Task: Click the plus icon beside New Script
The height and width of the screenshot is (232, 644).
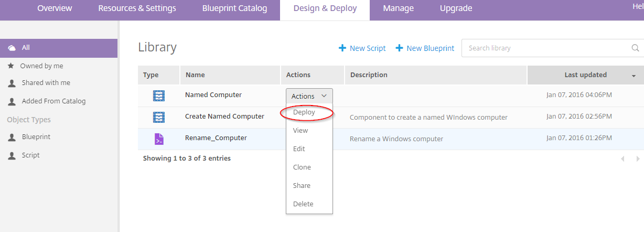Action: pyautogui.click(x=342, y=48)
